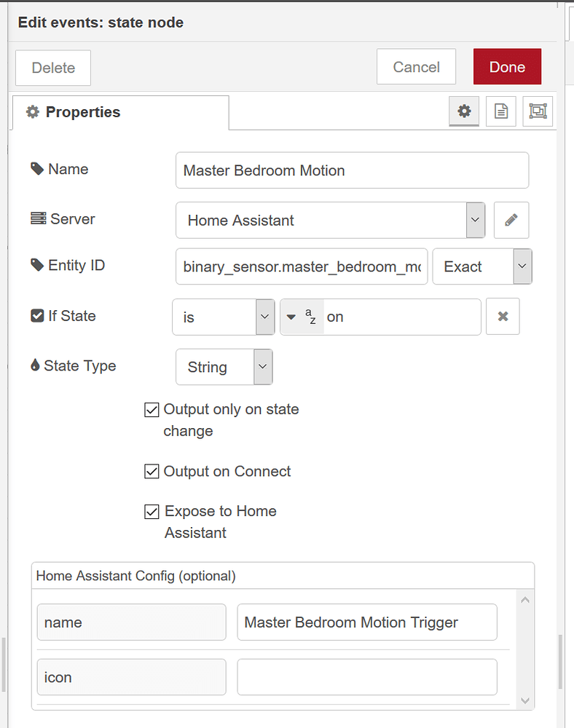Open the is condition dropdown

(x=263, y=316)
